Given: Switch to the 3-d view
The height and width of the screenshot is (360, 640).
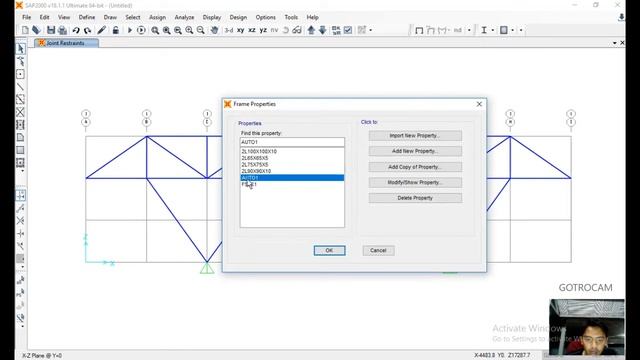Looking at the screenshot, I should (x=229, y=30).
